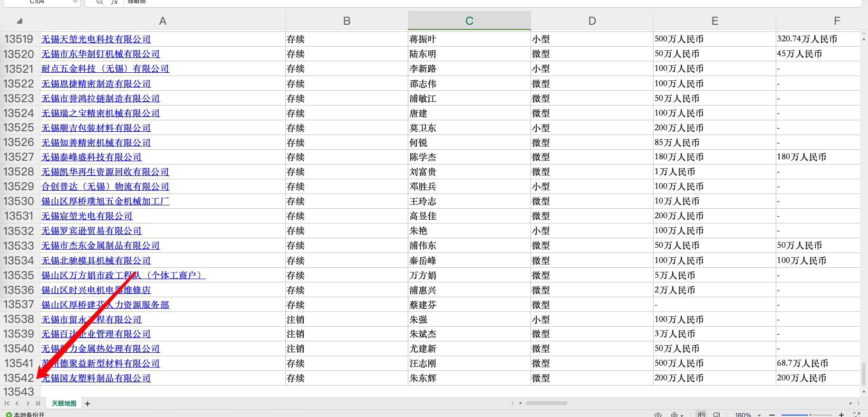Jump to the first sheet tab
Screen dimensions: 868x417
pyautogui.click(x=7, y=403)
